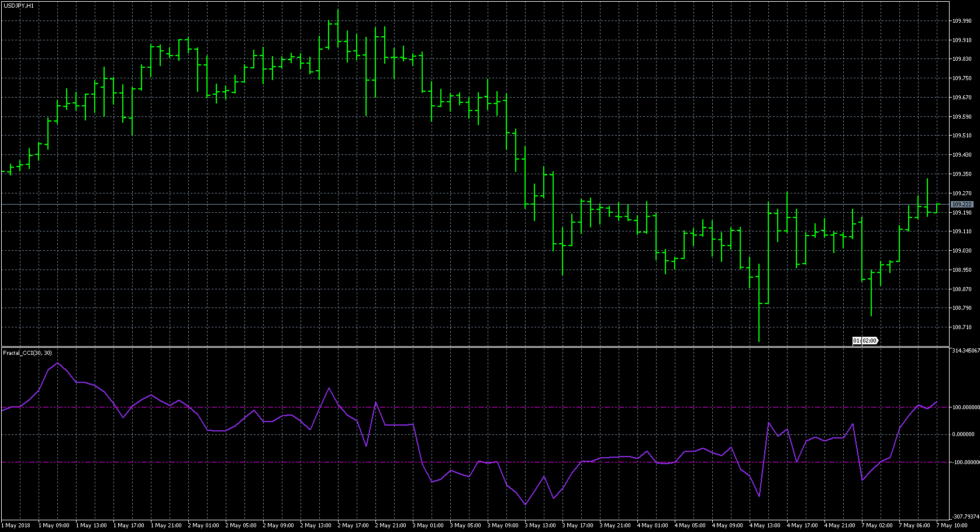Screen dimensions: 980x532
Task: Click the 314.345067 indicator maximum label
Action: (x=965, y=351)
